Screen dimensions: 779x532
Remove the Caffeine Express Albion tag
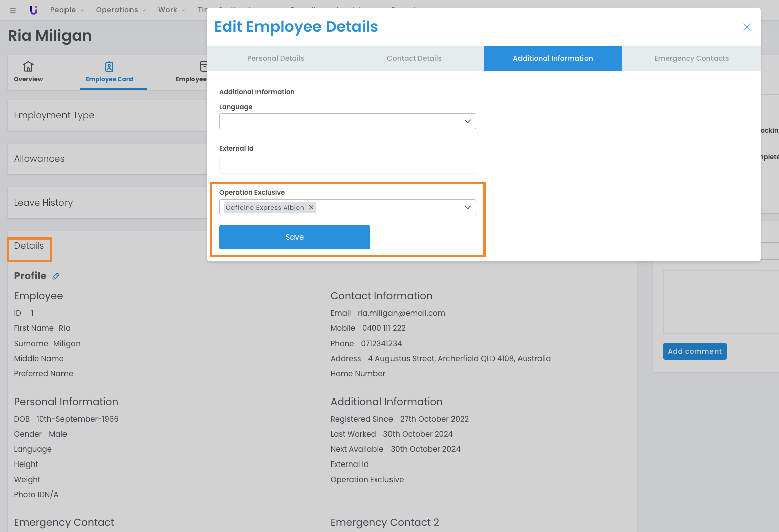tap(311, 207)
